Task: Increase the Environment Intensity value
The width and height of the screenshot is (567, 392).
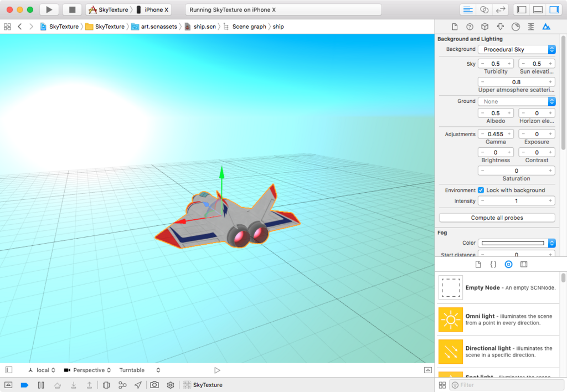Action: (550, 200)
